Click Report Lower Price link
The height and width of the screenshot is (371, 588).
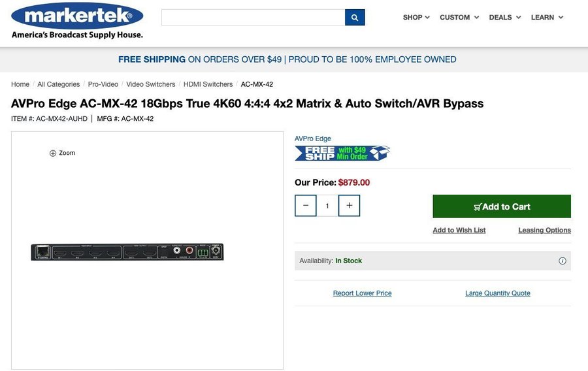(362, 293)
